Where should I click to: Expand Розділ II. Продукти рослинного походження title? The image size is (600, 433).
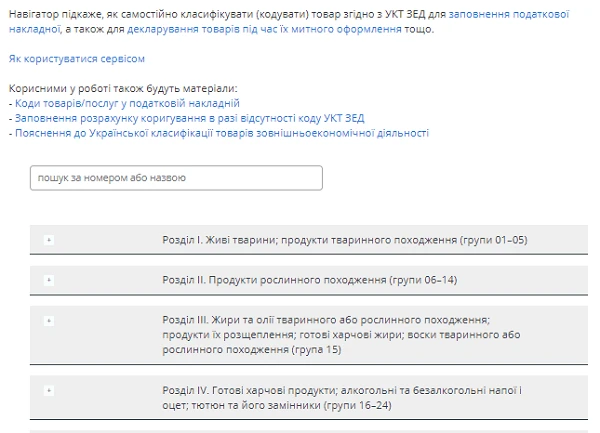coord(308,279)
